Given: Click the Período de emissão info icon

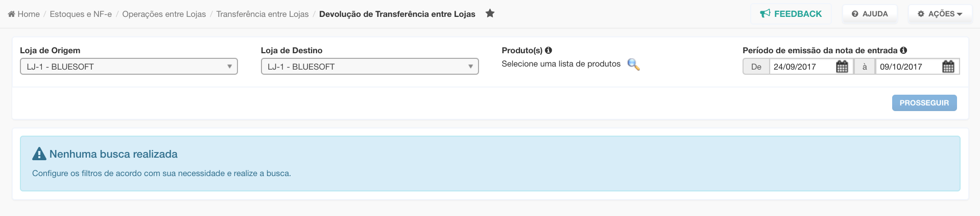Looking at the screenshot, I should point(903,50).
